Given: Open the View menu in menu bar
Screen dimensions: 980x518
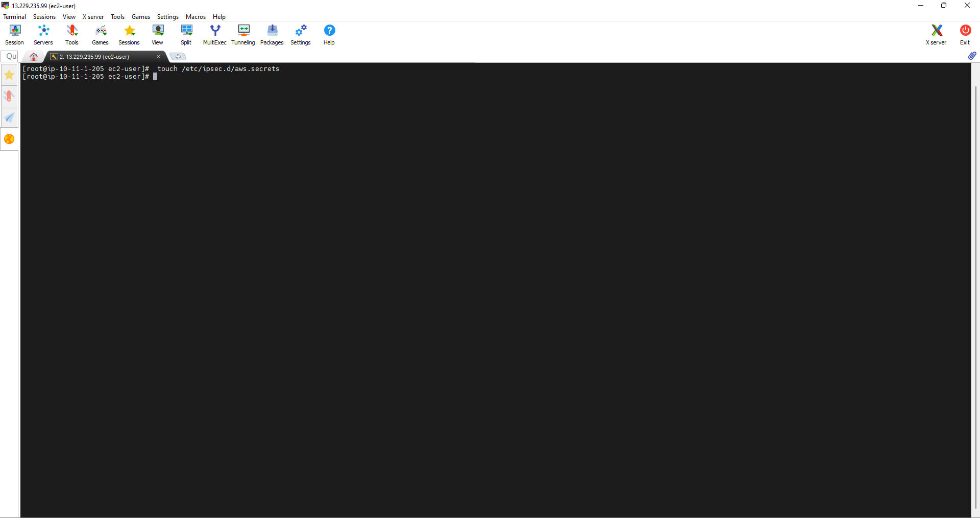Looking at the screenshot, I should tap(69, 17).
